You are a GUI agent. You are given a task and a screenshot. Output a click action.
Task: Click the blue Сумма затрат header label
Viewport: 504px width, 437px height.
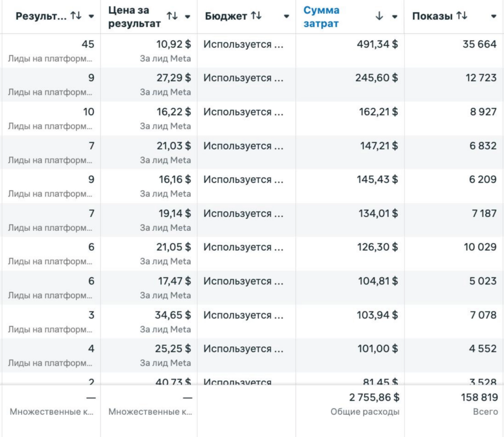[x=321, y=17]
